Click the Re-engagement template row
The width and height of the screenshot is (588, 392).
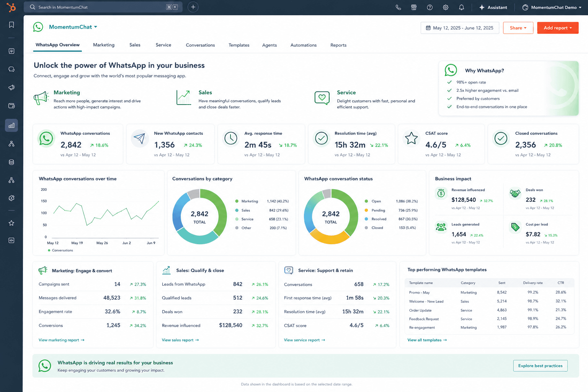(x=489, y=327)
